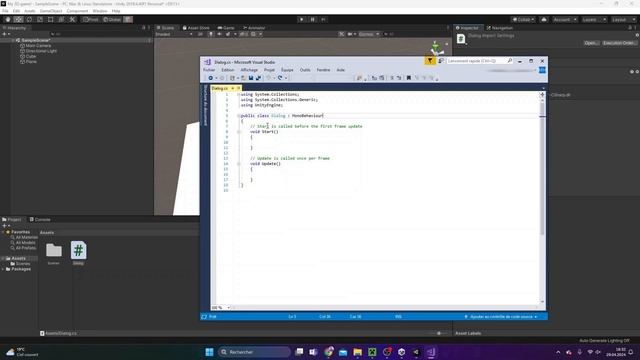Select the Assets folder in Project tree
The image size is (640, 360).
tap(19, 258)
